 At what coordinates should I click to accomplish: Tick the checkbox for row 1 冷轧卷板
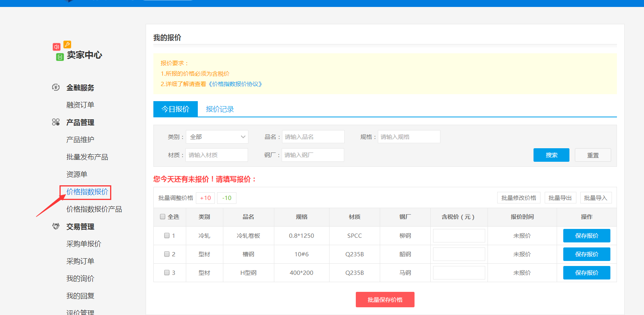coord(167,235)
